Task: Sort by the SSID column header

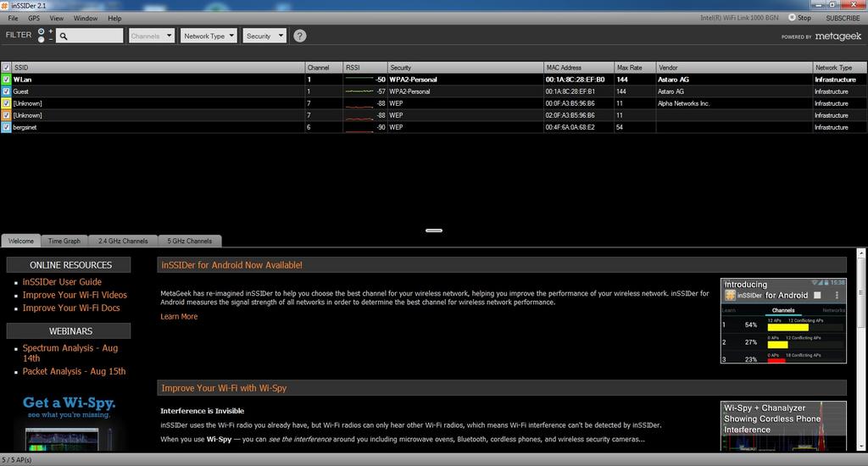Action: click(158, 68)
